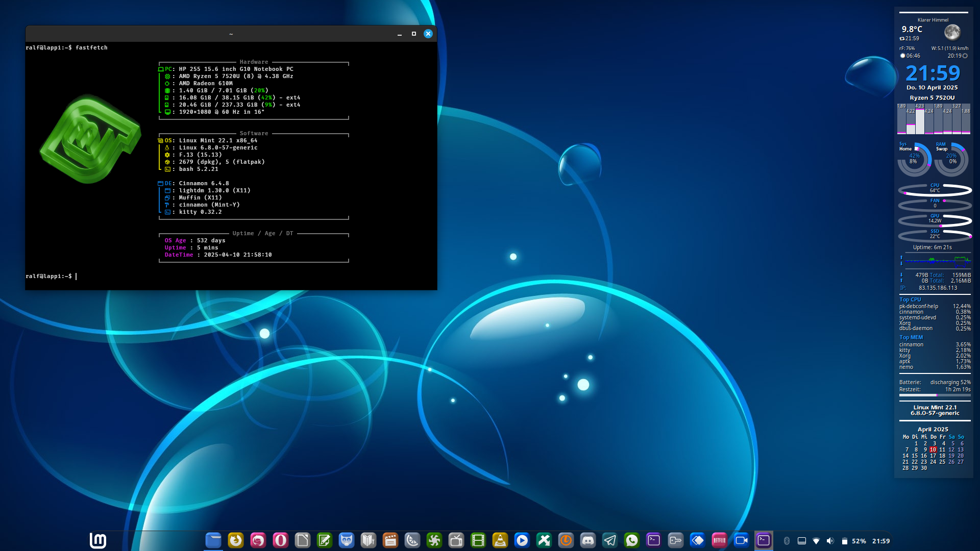Open the Netflix launcher
The width and height of the screenshot is (980, 551).
[x=719, y=540]
